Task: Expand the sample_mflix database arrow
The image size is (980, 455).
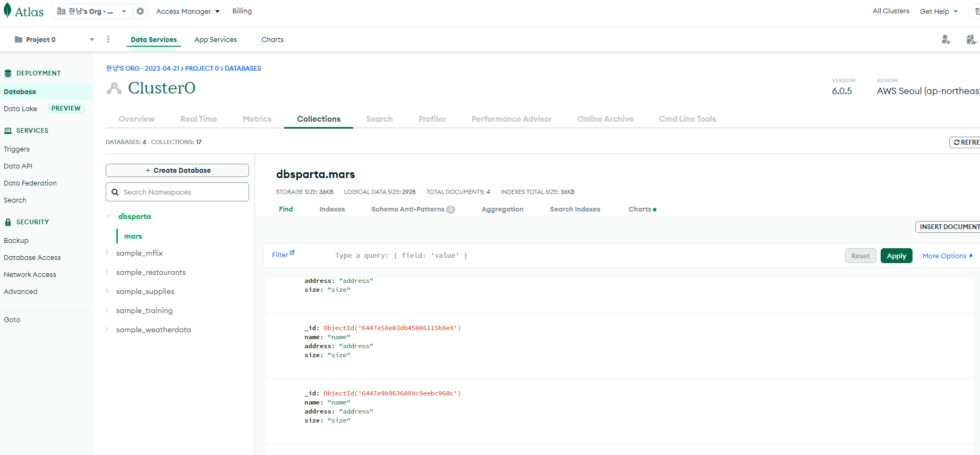Action: [x=107, y=253]
